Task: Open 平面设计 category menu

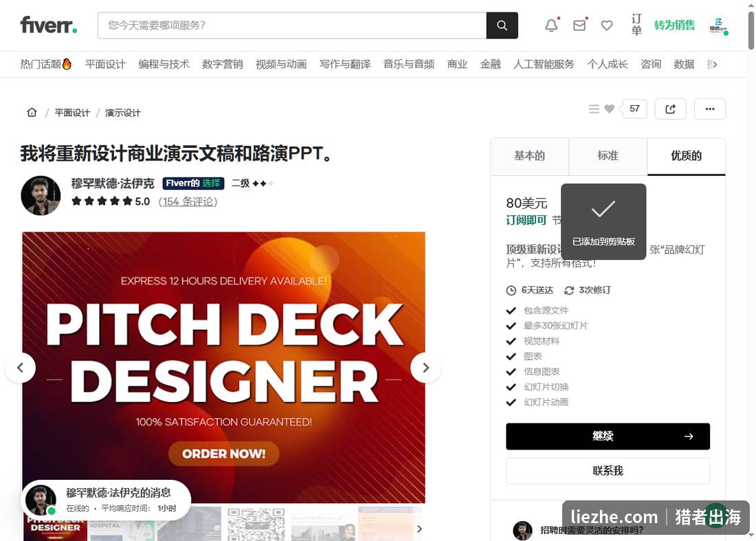Action: [x=105, y=64]
